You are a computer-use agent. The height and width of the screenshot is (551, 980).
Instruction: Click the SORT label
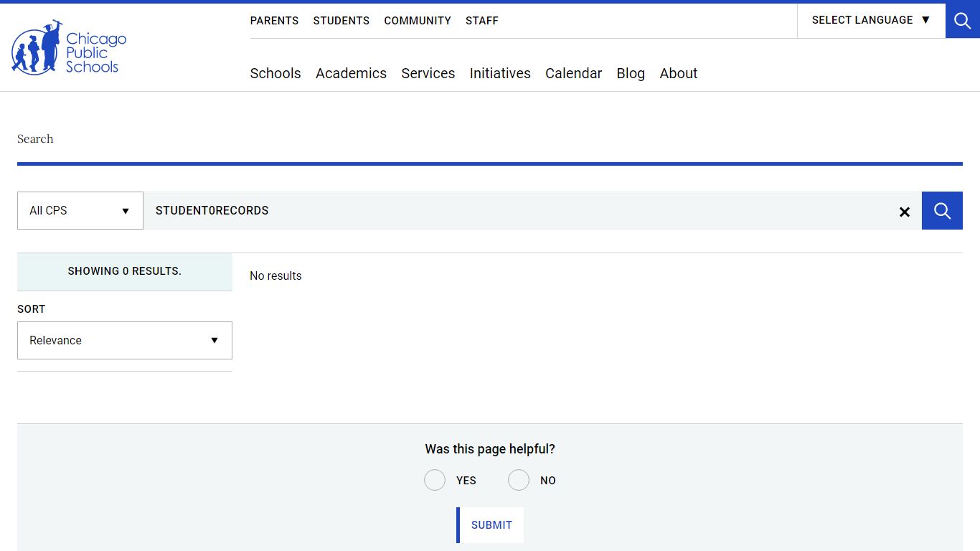(32, 309)
